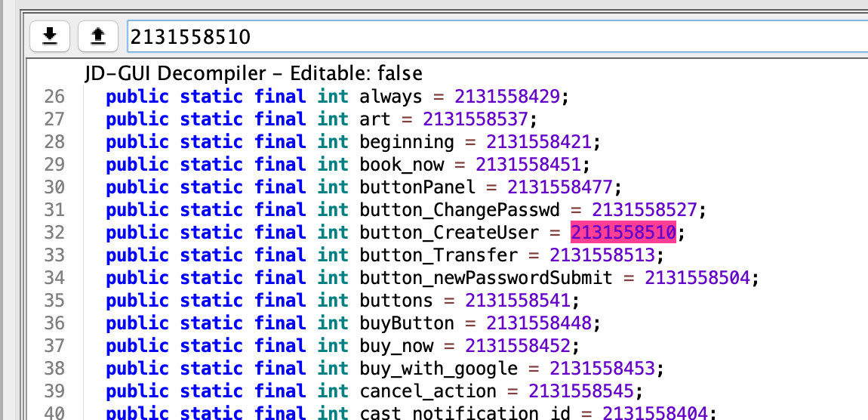Select the identifier 'button_CreateUser'

pos(449,232)
